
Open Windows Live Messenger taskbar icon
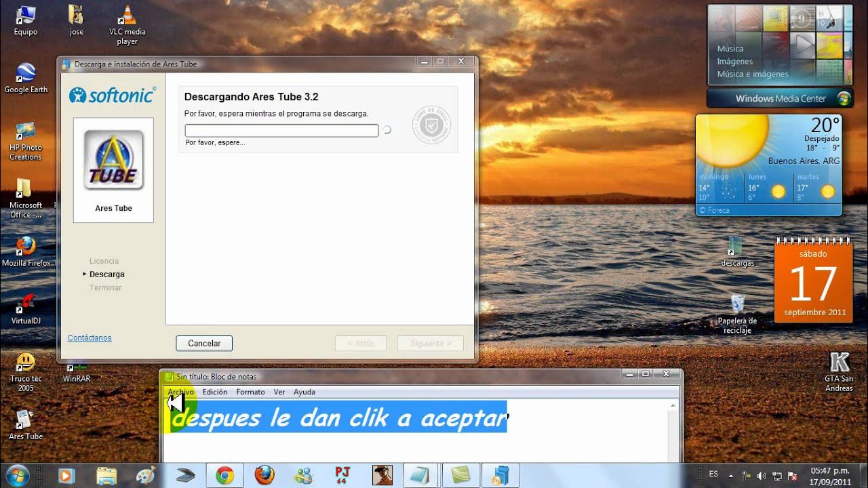pos(303,475)
